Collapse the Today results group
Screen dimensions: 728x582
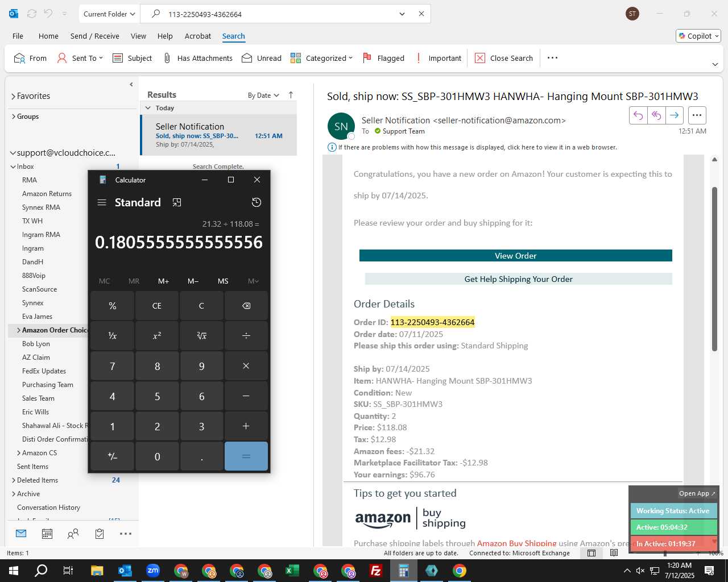[x=148, y=108]
